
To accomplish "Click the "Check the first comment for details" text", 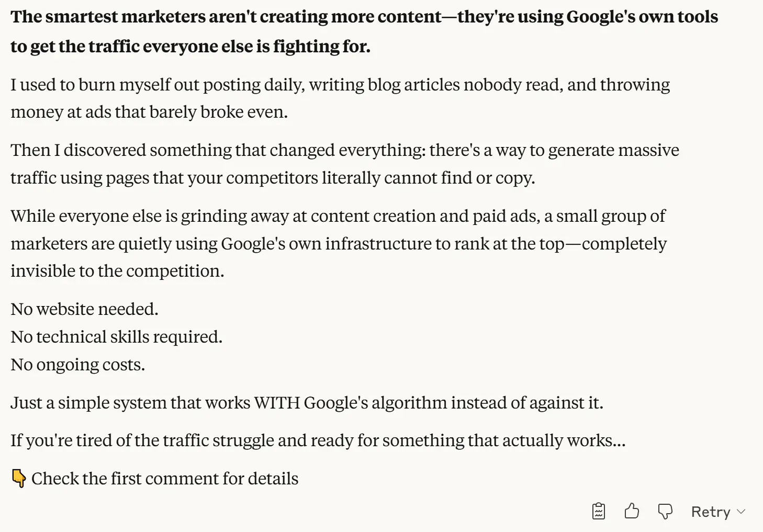I will click(165, 479).
